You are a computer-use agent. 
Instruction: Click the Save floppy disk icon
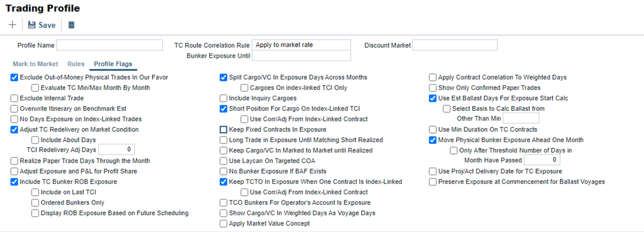32,25
